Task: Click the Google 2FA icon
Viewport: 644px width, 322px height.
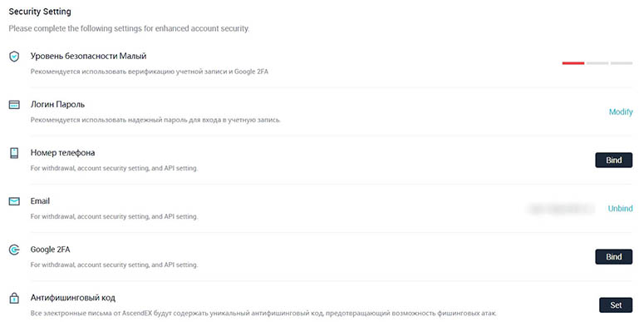Action: pos(14,250)
